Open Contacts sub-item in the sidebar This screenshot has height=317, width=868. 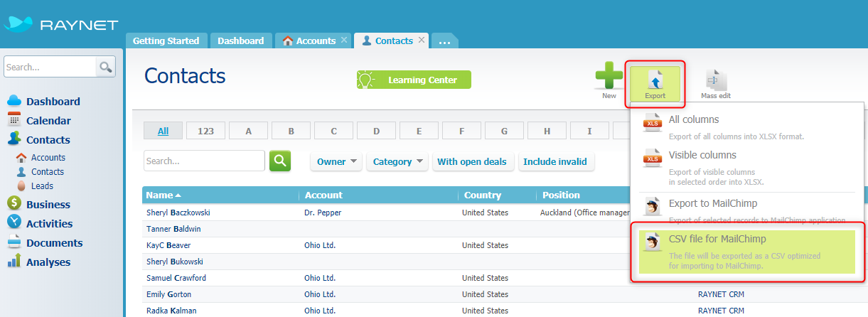(x=47, y=172)
